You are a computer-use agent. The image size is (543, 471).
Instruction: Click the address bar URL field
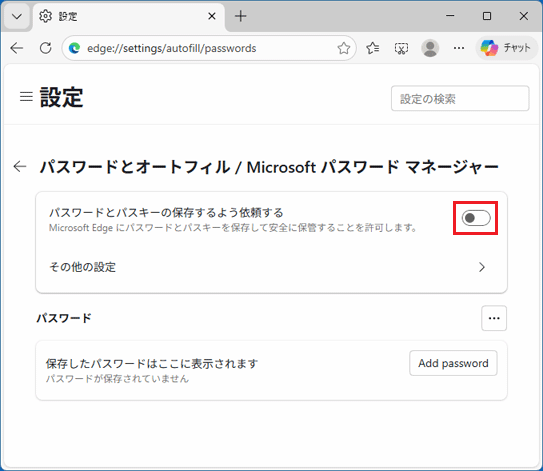coord(209,48)
